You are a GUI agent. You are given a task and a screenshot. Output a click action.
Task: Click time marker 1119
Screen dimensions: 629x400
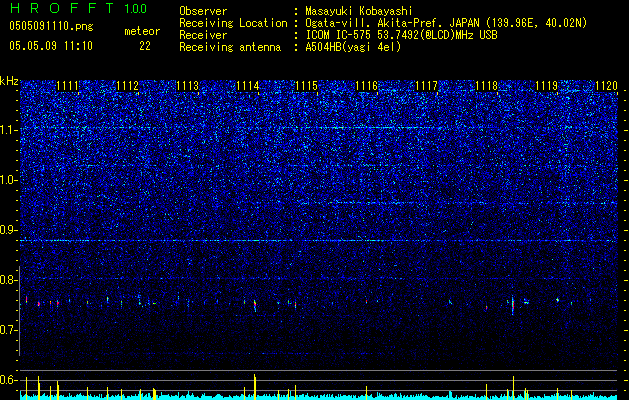coord(546,86)
